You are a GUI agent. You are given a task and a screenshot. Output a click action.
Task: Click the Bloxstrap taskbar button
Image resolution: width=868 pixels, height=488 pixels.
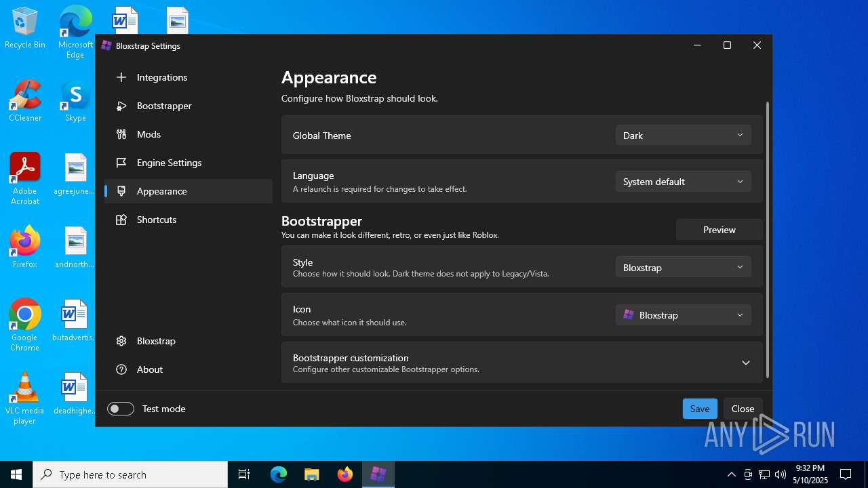click(x=378, y=474)
